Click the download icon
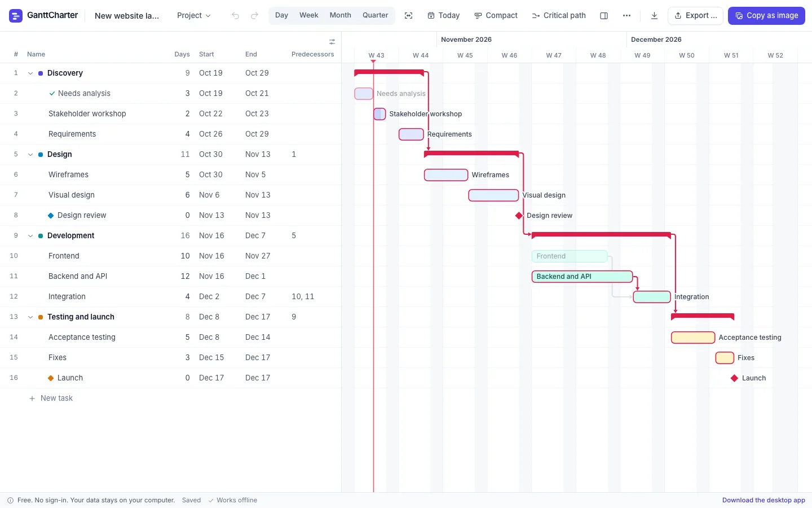Viewport: 812px width, 508px height. [654, 16]
